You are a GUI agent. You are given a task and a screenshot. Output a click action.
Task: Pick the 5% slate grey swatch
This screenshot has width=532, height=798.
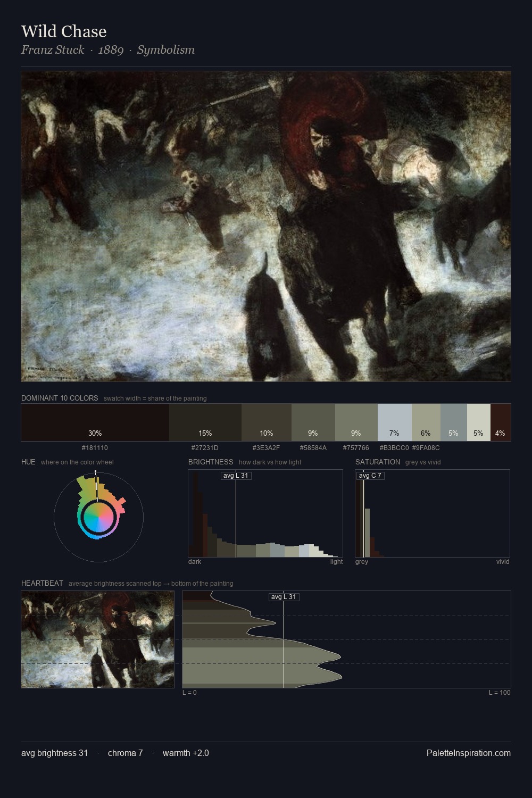454,422
